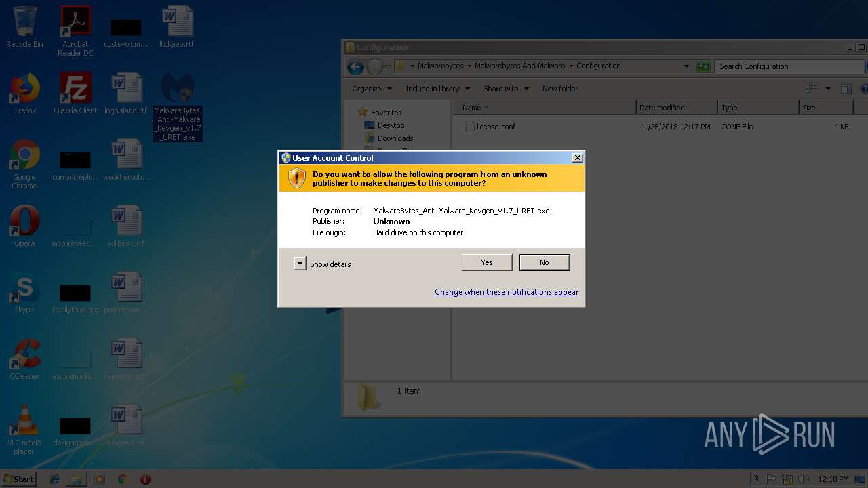Open VLC media player desktop shortcut
The width and height of the screenshot is (868, 488).
[x=24, y=430]
